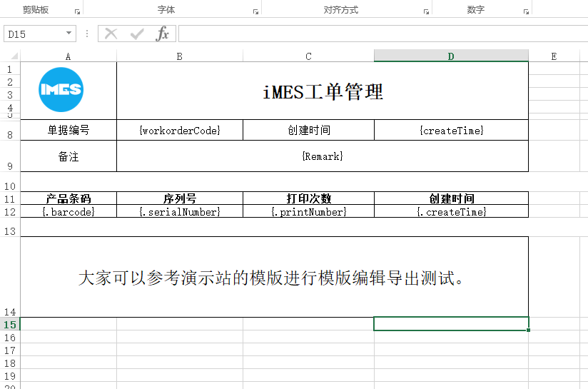Screen dimensions: 588x389
Task: Select row 19 header
Action: 10,375
